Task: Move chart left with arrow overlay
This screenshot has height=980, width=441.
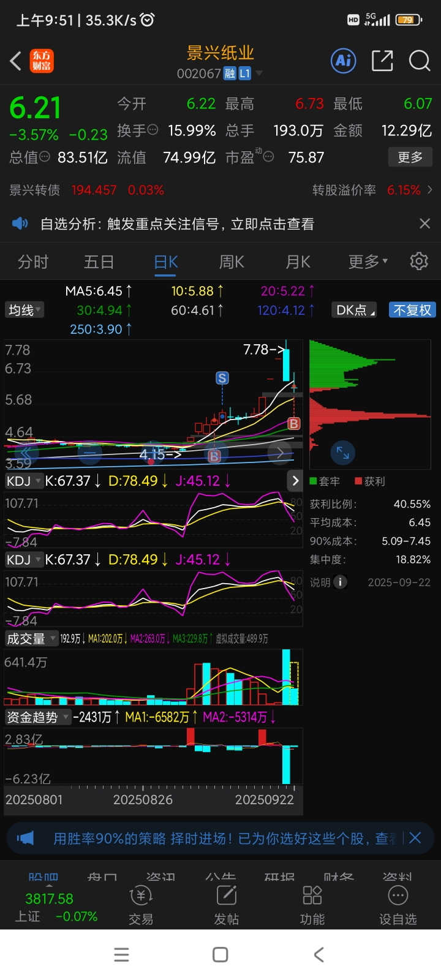Action: point(26,453)
